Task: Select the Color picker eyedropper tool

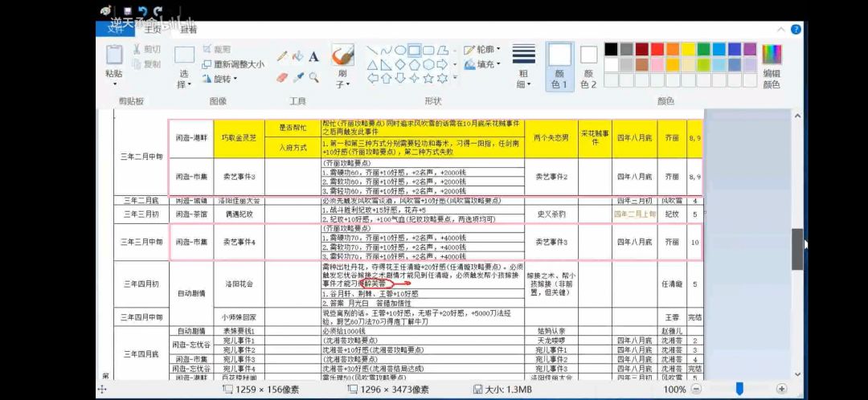Action: point(298,77)
